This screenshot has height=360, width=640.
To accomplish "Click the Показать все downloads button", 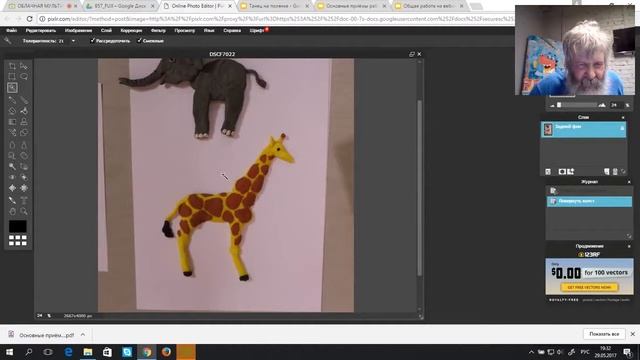I will coord(604,334).
